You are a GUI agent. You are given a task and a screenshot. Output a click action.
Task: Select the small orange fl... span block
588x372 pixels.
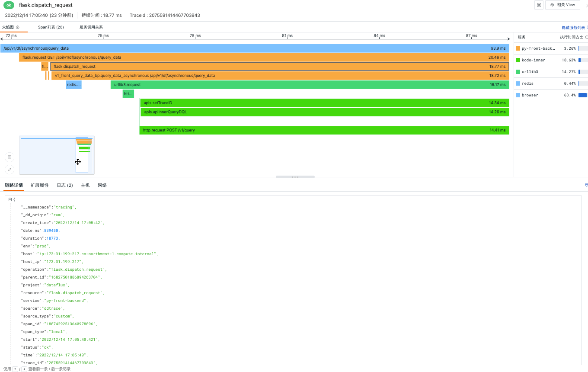click(45, 67)
